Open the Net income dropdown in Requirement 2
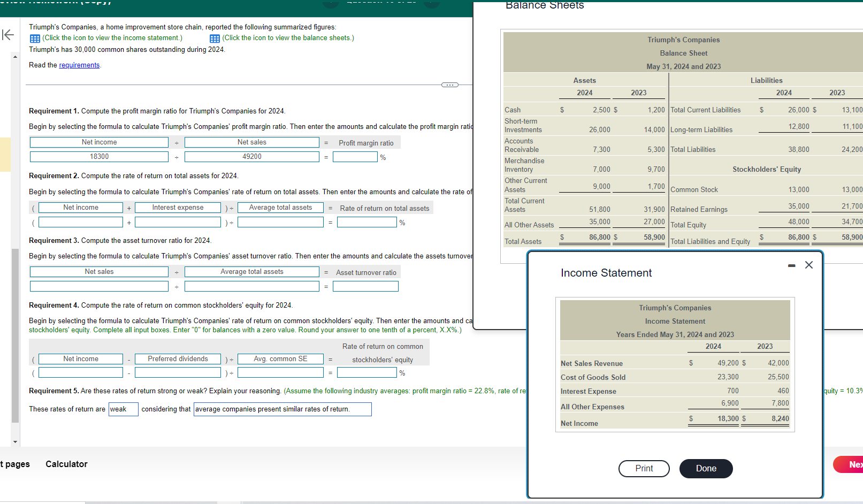Viewport: 863px width, 504px height. coord(81,208)
